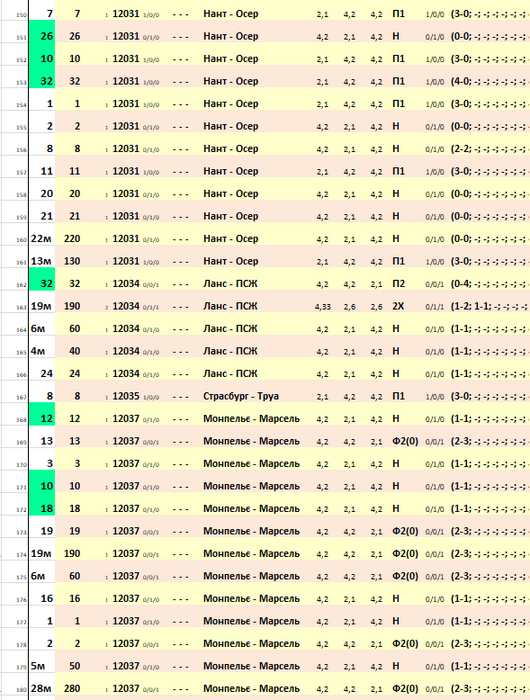Select the score cell (1-2; 1-1;
The width and height of the screenshot is (530, 700).
(x=490, y=306)
